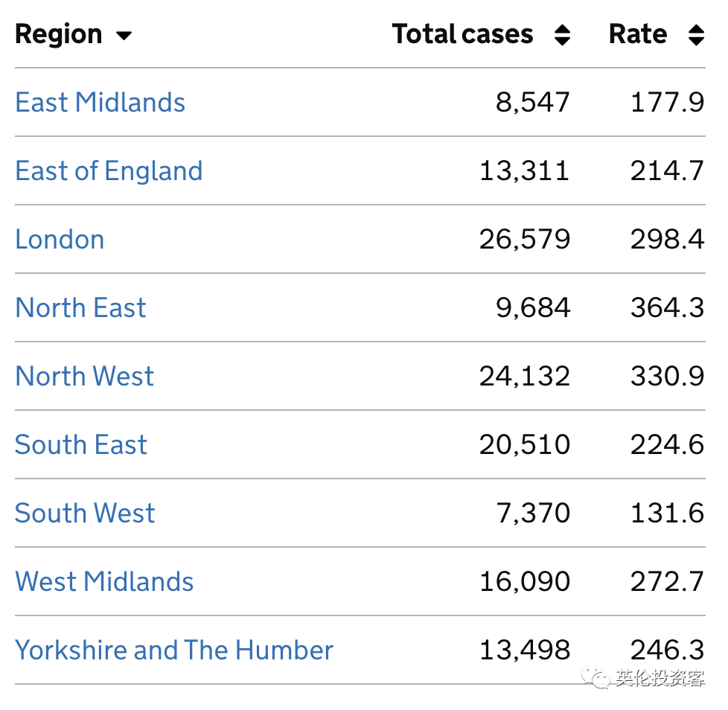Image resolution: width=728 pixels, height=710 pixels.
Task: Click the Total cases column header
Action: point(462,34)
